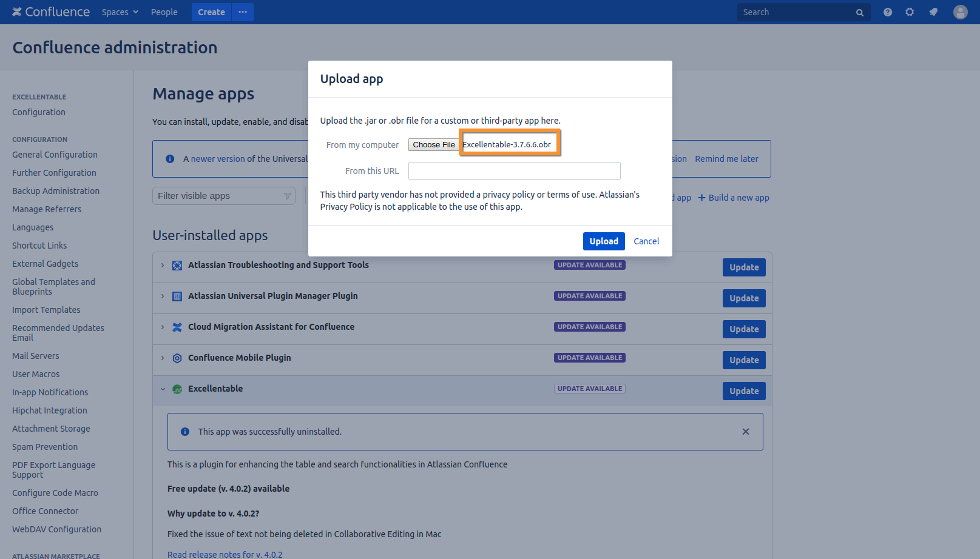
Task: Click the Excellentable app icon
Action: click(177, 389)
